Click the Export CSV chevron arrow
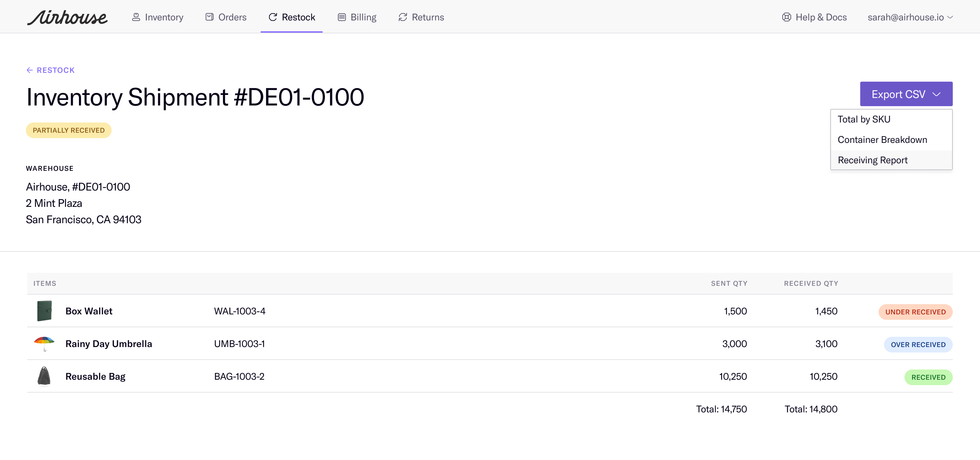Screen dimensions: 980x460 [x=936, y=94]
